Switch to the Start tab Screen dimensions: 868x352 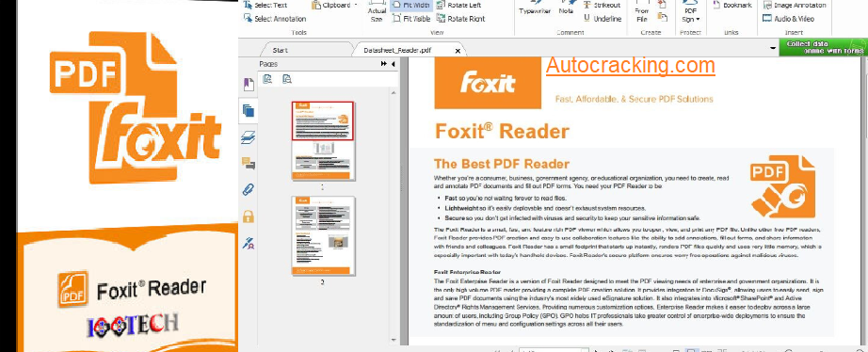(x=281, y=51)
